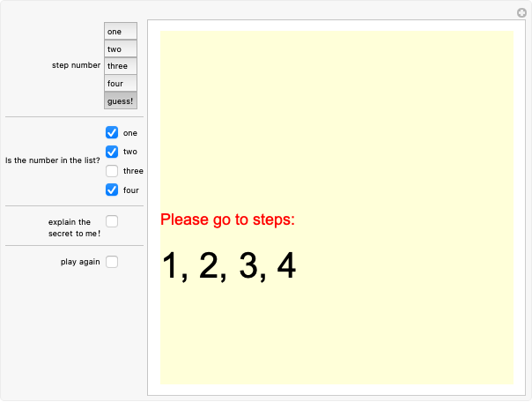This screenshot has height=402, width=532.
Task: Click the "three" text label beside its checkbox
Action: [x=133, y=171]
